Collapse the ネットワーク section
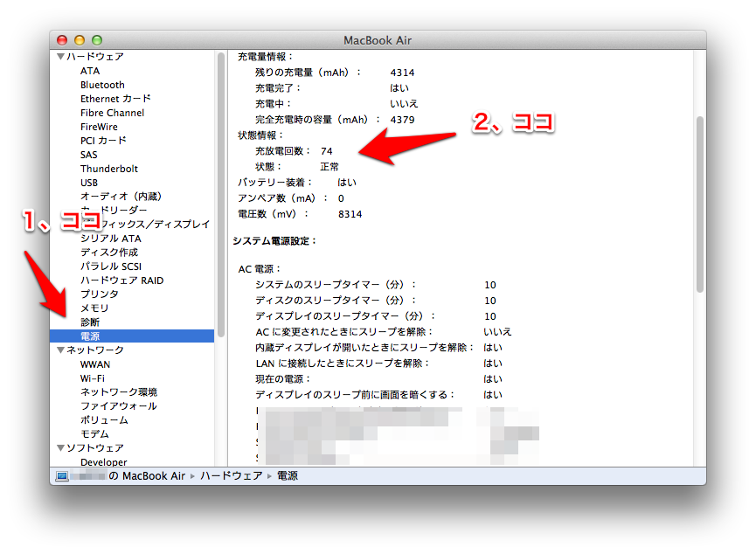This screenshot has width=756, height=554. 60,350
